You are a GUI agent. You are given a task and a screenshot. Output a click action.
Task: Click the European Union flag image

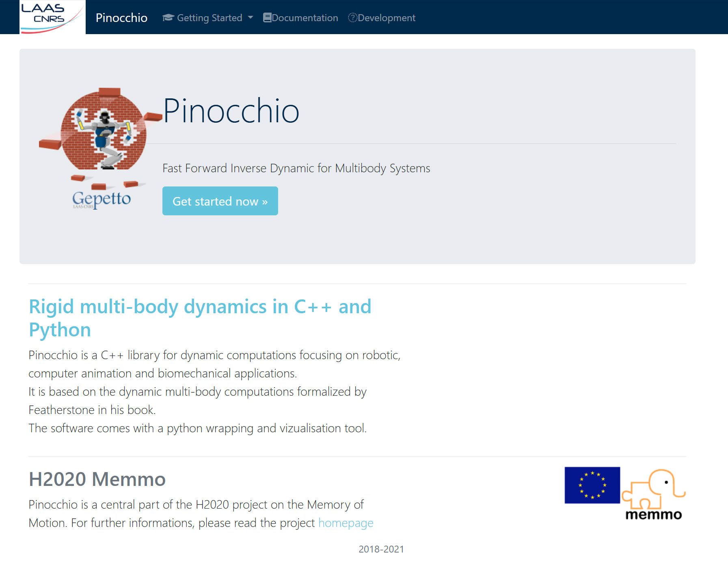592,485
